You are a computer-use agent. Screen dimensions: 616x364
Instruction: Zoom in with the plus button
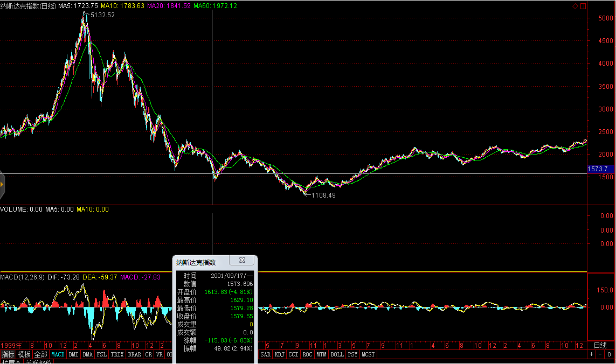coord(591,354)
